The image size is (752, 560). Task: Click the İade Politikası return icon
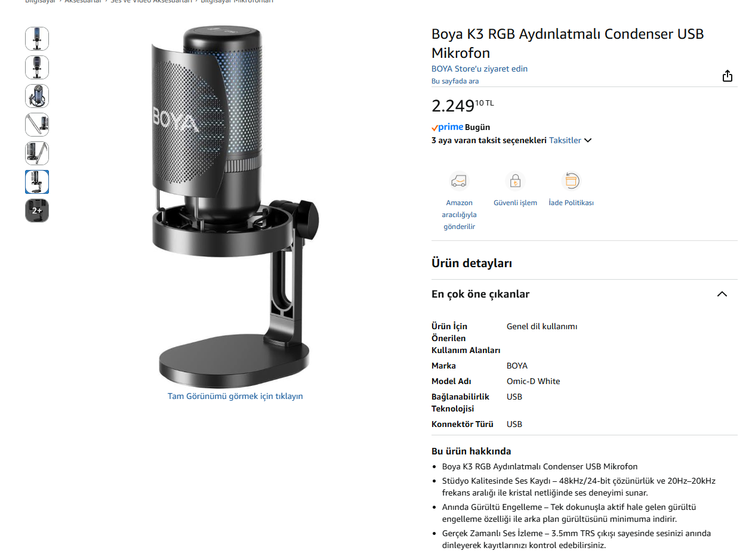[571, 181]
